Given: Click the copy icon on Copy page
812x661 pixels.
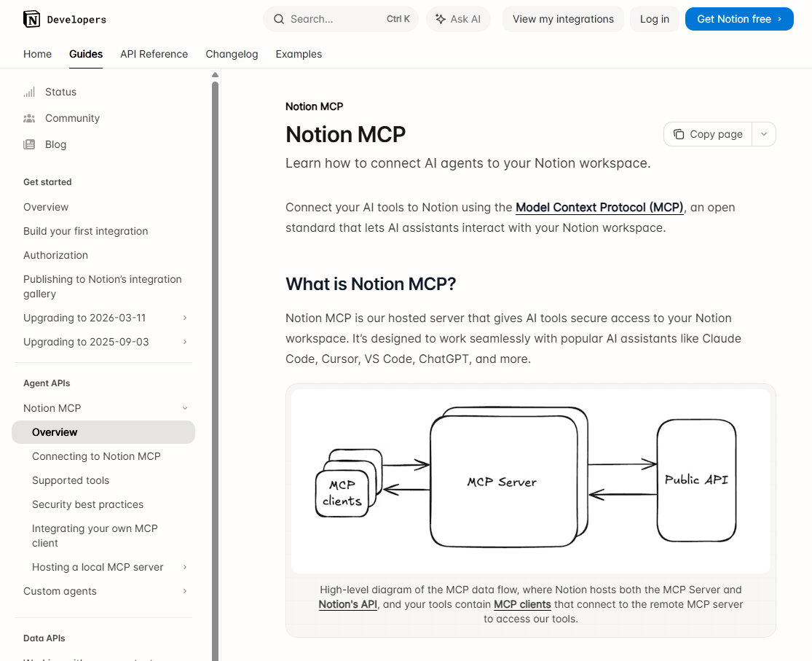Looking at the screenshot, I should 681,134.
